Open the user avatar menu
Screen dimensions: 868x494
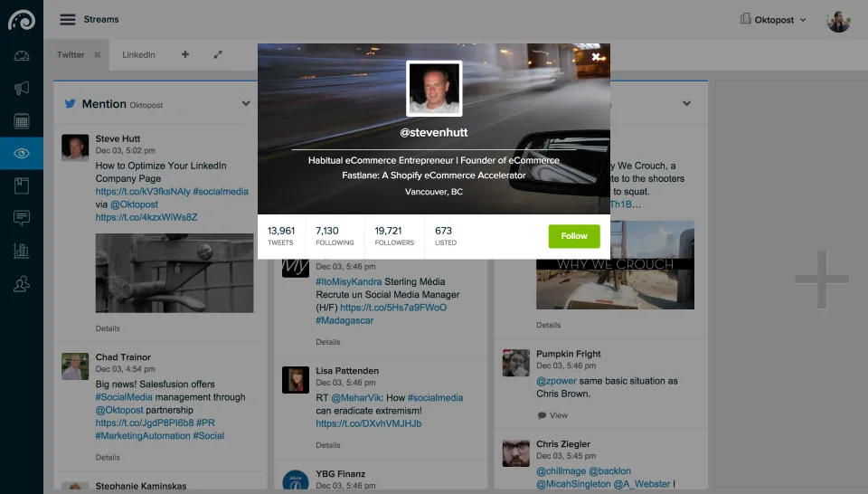click(x=838, y=22)
